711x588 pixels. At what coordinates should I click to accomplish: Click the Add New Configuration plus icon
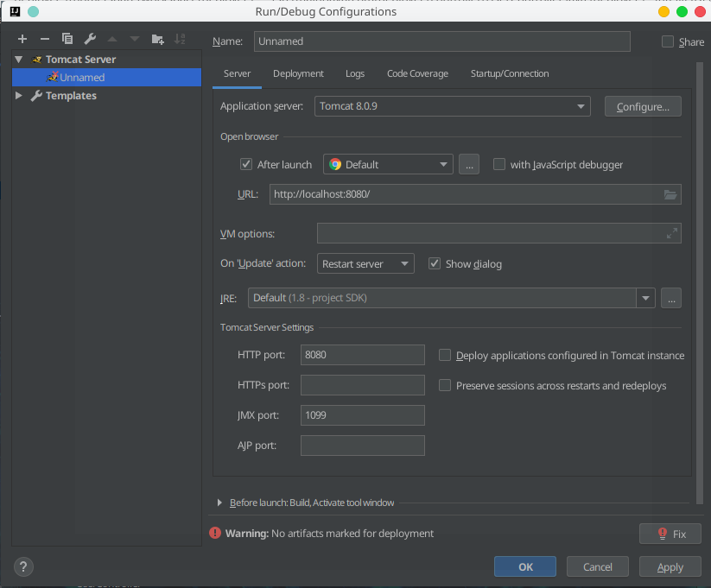click(22, 39)
